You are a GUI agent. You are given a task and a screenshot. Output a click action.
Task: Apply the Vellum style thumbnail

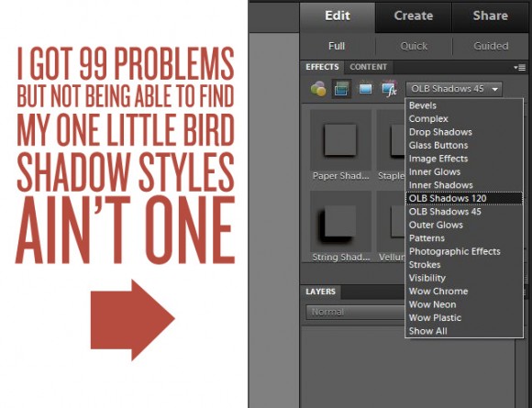391,221
